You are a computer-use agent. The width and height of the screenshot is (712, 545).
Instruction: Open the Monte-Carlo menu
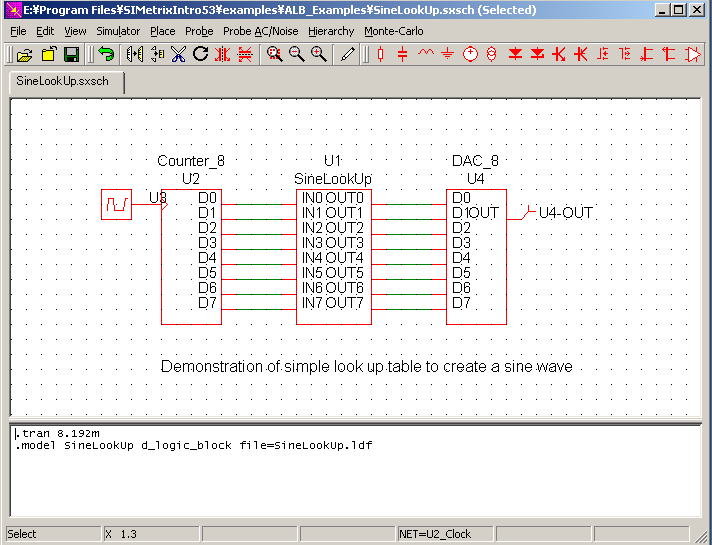pyautogui.click(x=394, y=31)
